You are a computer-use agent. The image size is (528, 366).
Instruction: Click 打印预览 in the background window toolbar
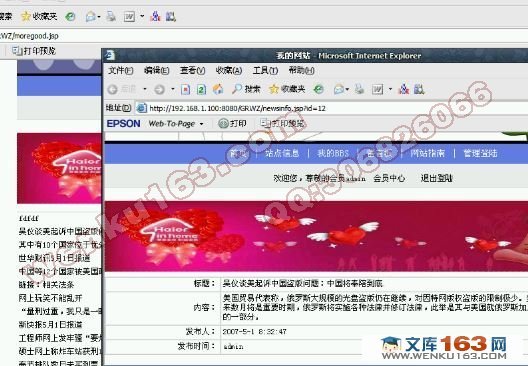point(34,51)
